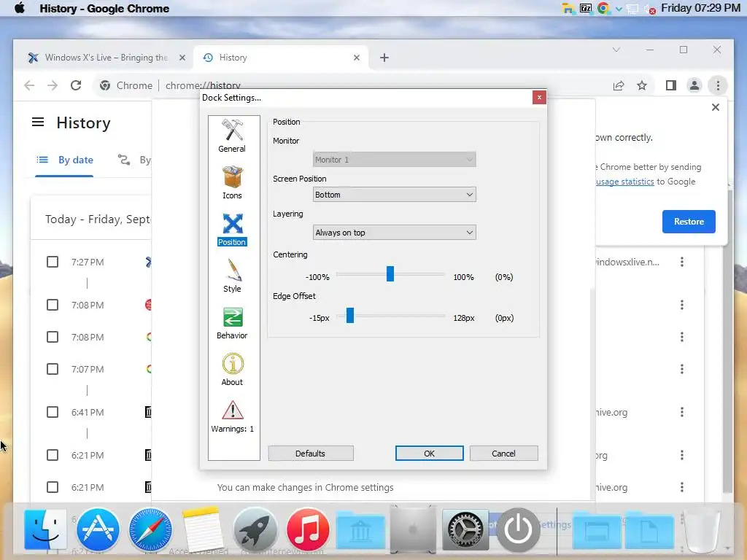Open the General section in Dock Settings

(232, 136)
